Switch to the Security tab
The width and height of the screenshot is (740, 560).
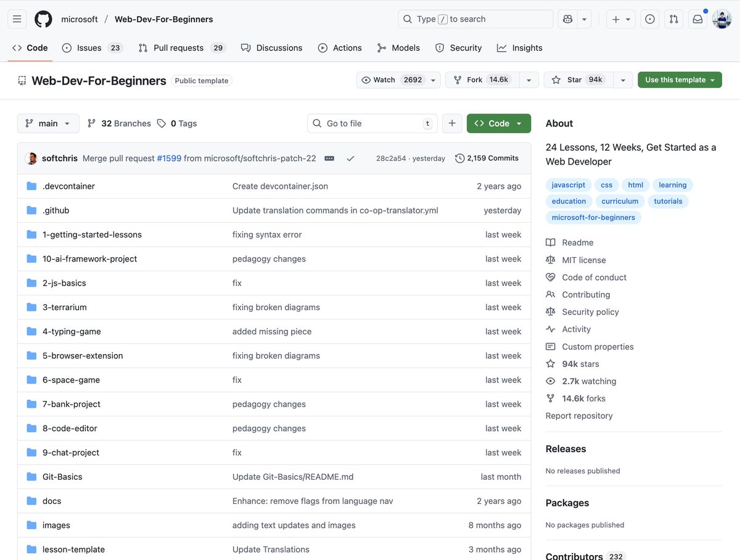coord(459,47)
